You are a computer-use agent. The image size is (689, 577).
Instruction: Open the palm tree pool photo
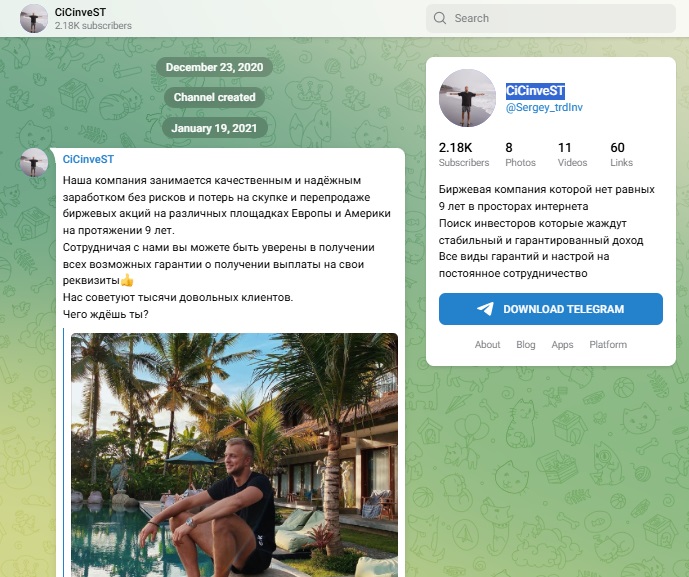(234, 455)
